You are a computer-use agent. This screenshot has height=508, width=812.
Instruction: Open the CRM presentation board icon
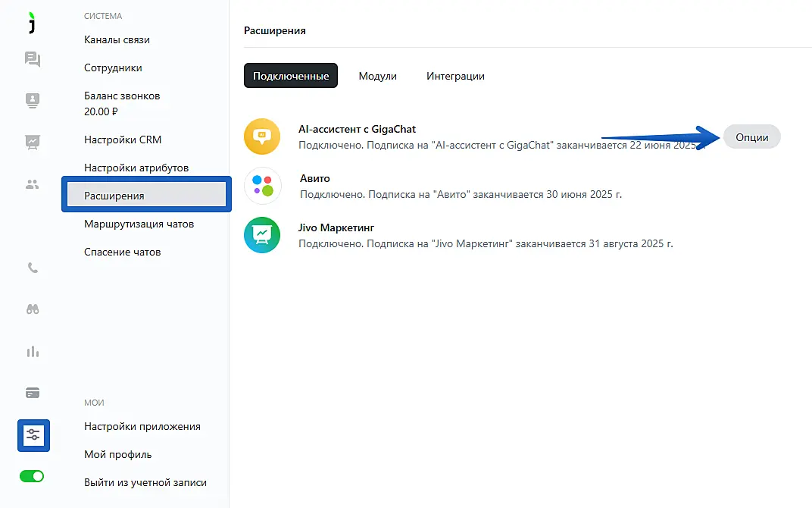(33, 141)
